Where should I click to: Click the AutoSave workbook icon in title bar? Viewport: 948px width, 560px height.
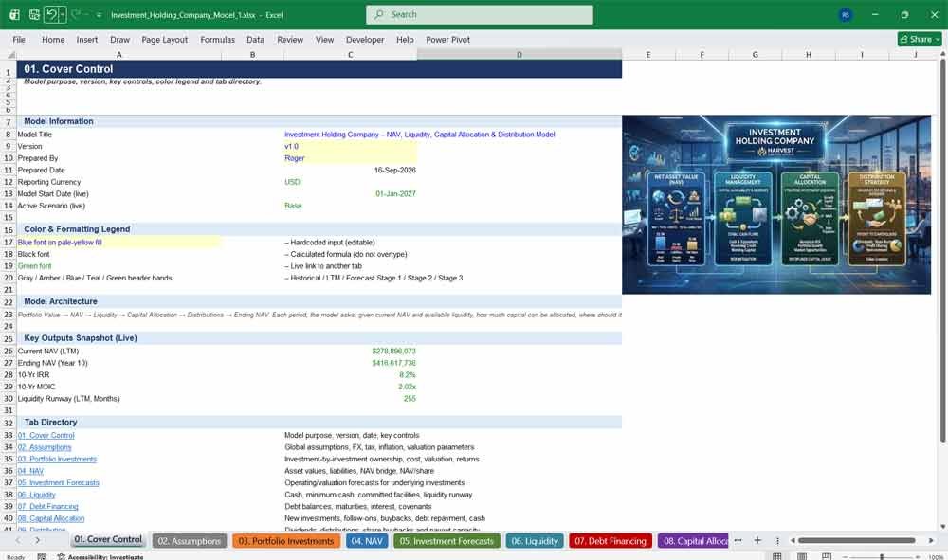pos(14,14)
